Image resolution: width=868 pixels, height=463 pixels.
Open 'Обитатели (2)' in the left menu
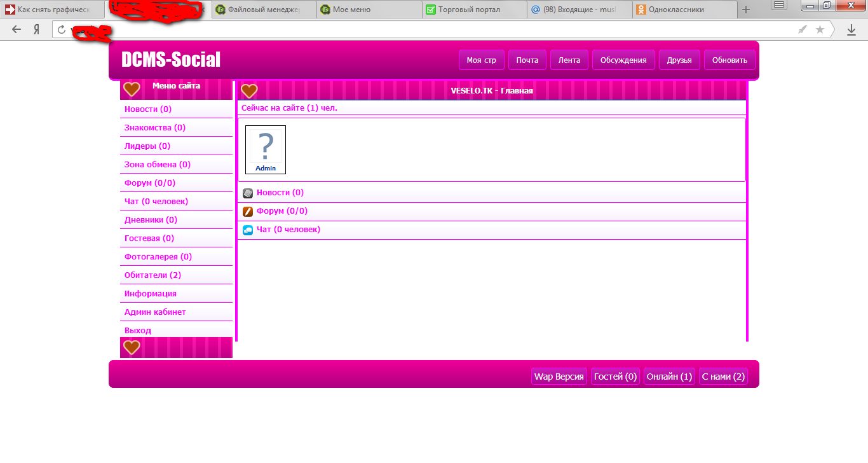pyautogui.click(x=177, y=275)
